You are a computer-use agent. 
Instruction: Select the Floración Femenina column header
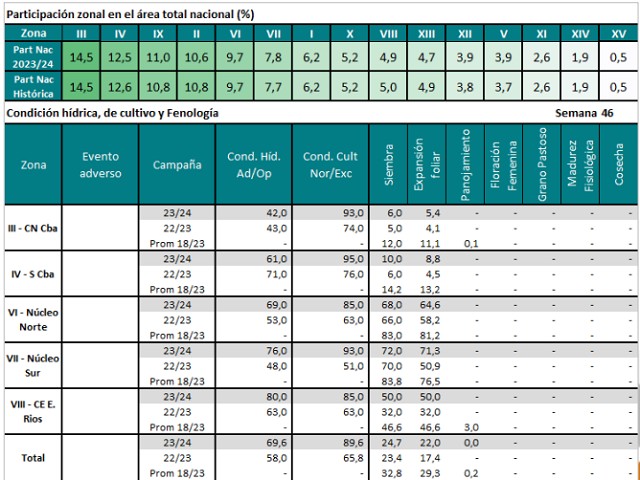point(503,164)
